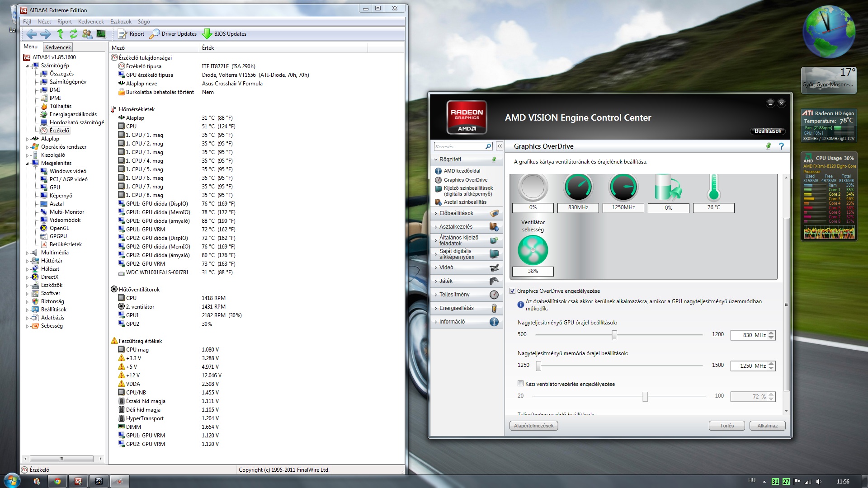
Task: Open the Súgó menu
Action: point(144,22)
